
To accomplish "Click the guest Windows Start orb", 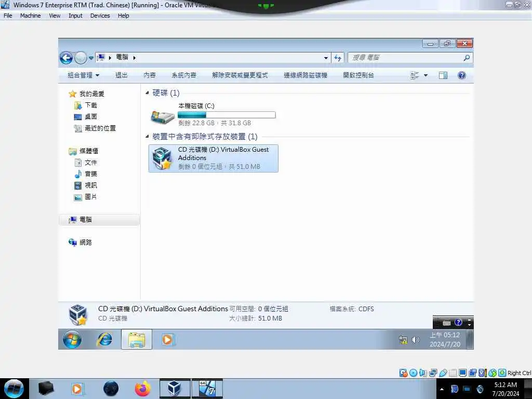I will coord(72,340).
